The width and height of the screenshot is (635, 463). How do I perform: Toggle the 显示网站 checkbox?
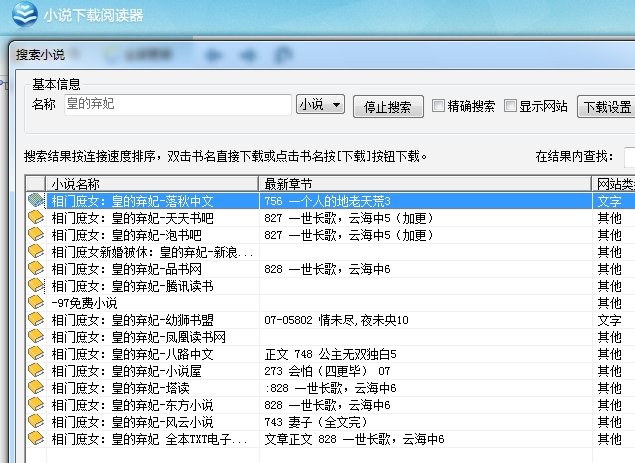[510, 106]
